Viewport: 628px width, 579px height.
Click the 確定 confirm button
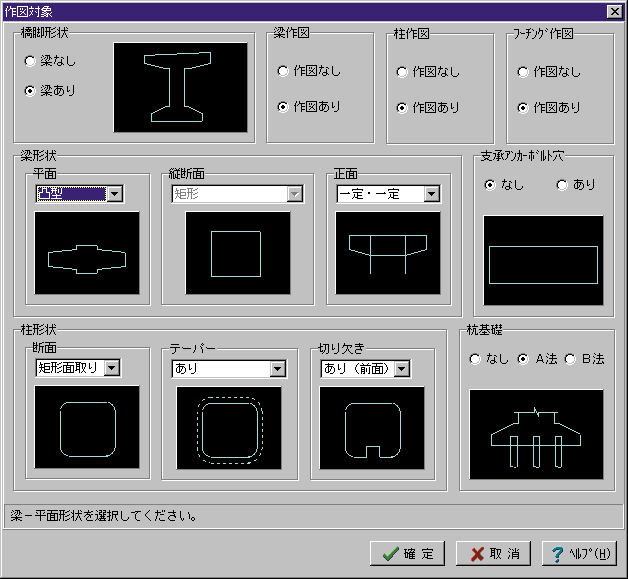408,554
